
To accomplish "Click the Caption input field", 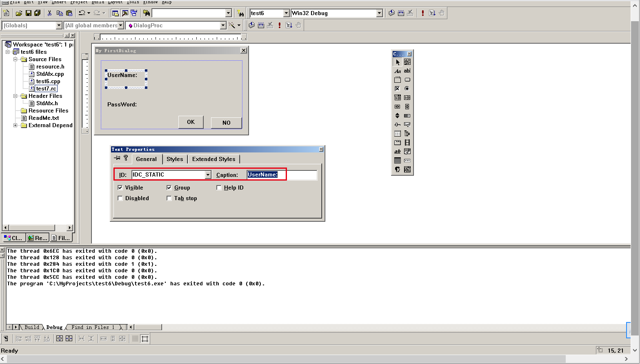I will click(x=282, y=175).
